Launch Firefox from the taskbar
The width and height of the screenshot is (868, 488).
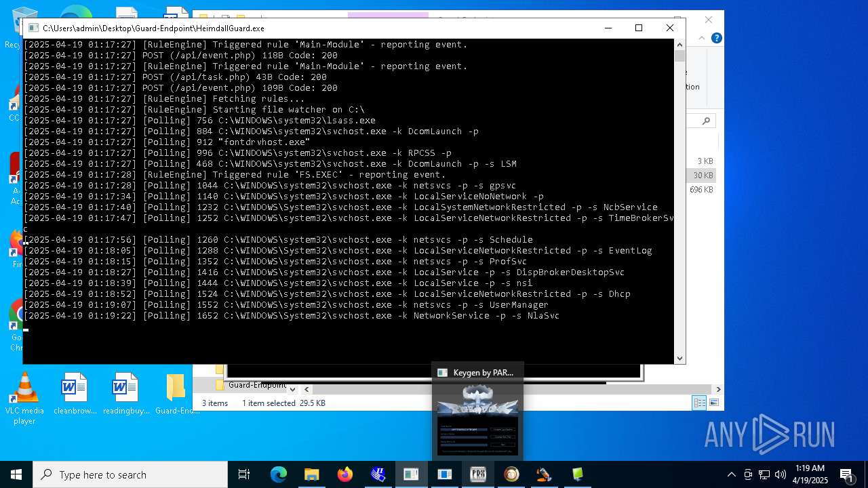344,474
